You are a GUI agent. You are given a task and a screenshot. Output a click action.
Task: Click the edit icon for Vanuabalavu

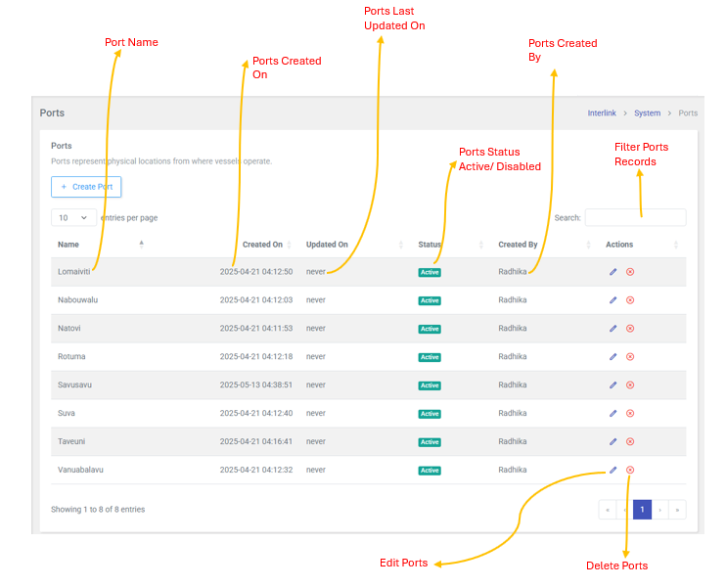[613, 471]
